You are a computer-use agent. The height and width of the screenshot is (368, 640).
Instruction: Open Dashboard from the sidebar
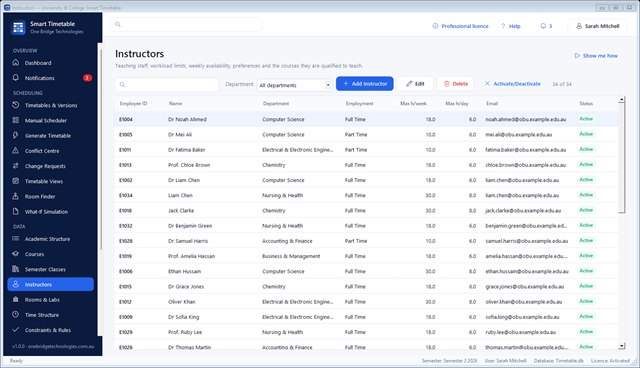pyautogui.click(x=51, y=63)
